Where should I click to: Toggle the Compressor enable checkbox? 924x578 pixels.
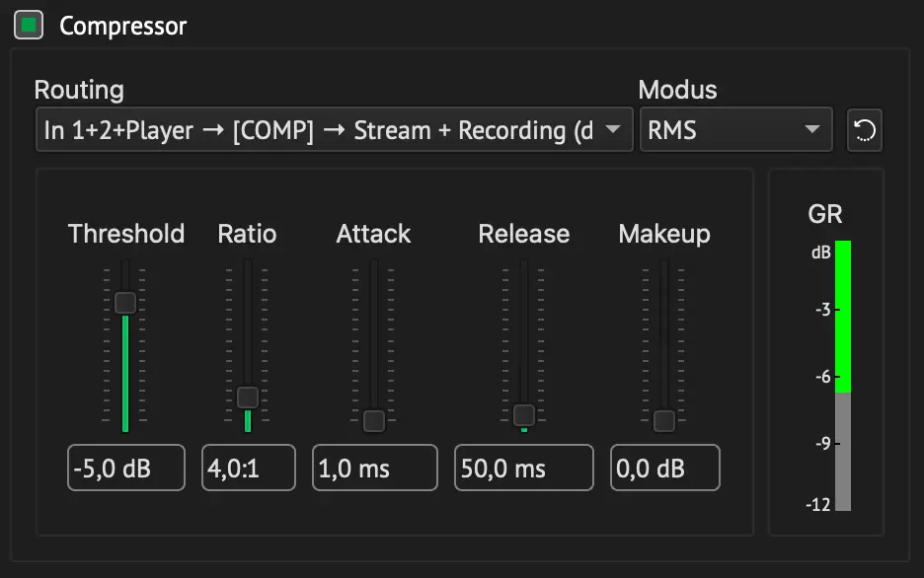pos(29,25)
